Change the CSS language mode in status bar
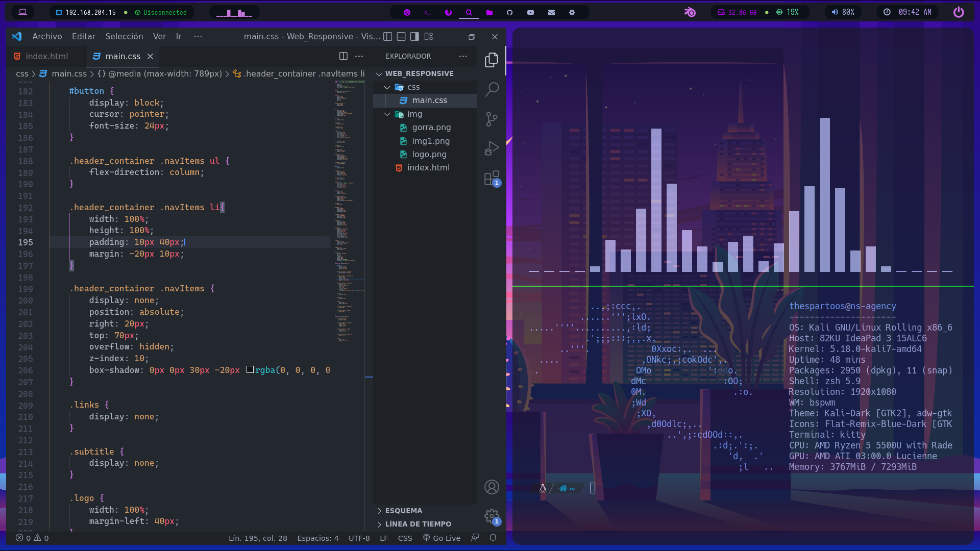This screenshot has height=551, width=980. pos(405,538)
